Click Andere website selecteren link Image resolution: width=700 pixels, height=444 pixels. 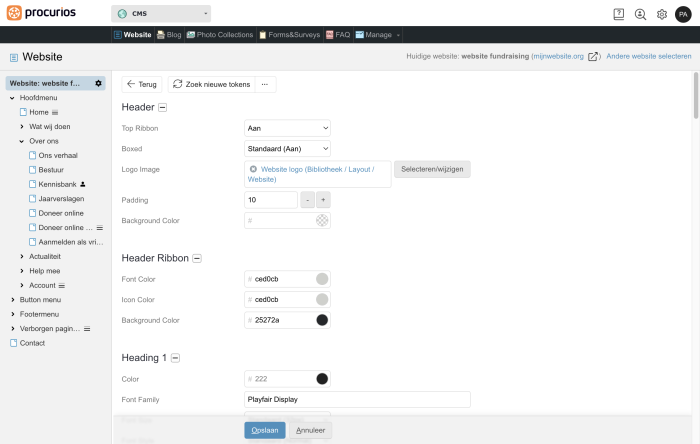point(649,56)
